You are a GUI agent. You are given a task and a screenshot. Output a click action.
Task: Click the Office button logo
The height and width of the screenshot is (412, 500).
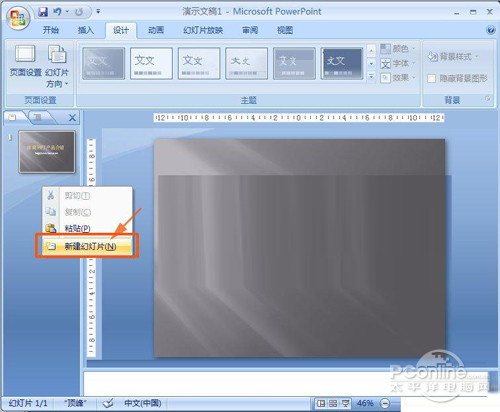pyautogui.click(x=18, y=18)
